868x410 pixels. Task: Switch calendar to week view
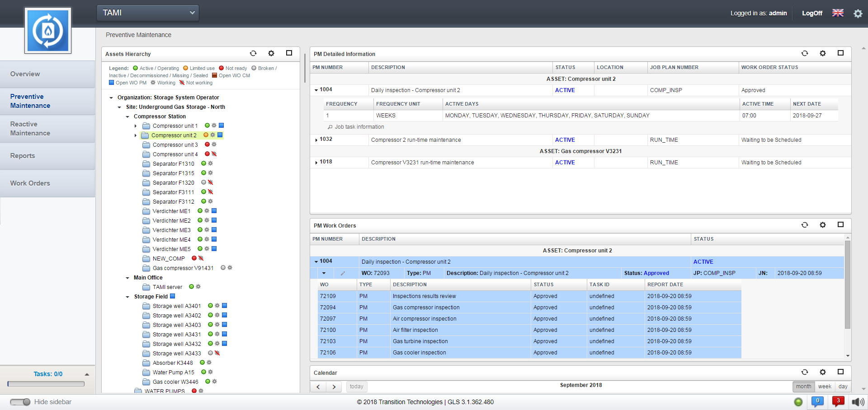point(825,387)
